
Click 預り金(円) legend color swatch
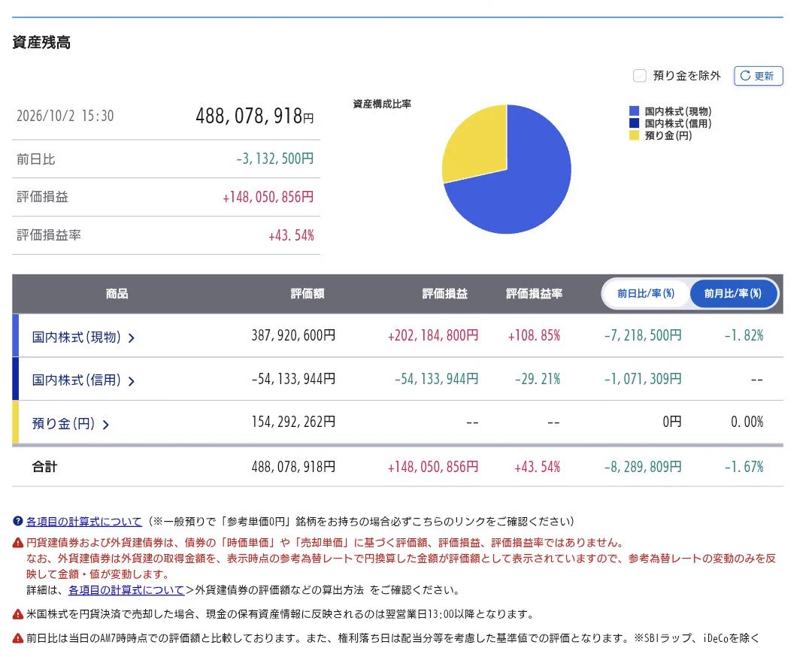[x=635, y=135]
